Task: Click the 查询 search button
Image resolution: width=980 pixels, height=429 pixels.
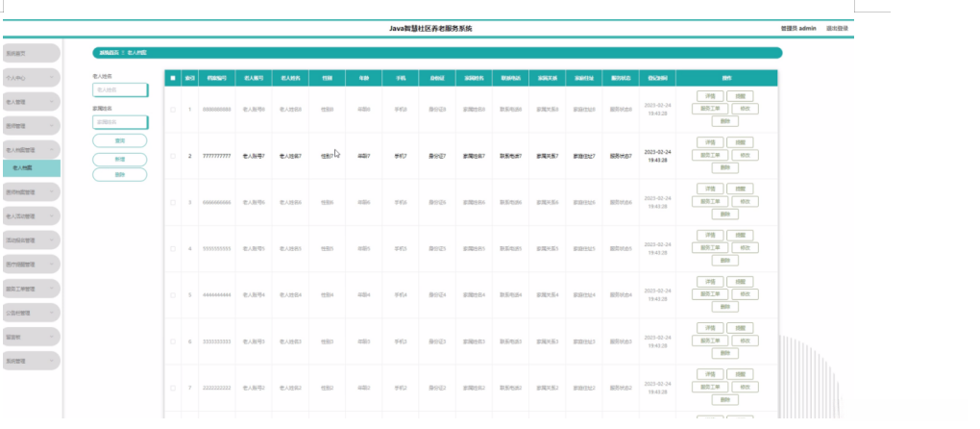Action: (120, 140)
